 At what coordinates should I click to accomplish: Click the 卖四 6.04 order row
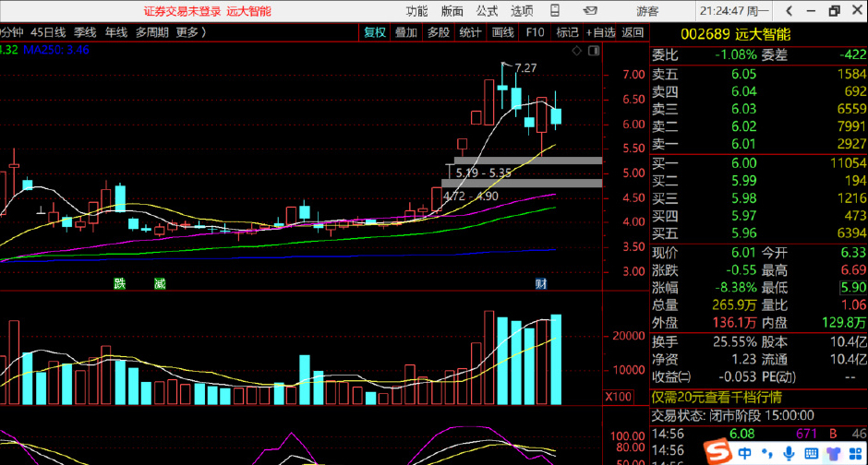(x=759, y=91)
